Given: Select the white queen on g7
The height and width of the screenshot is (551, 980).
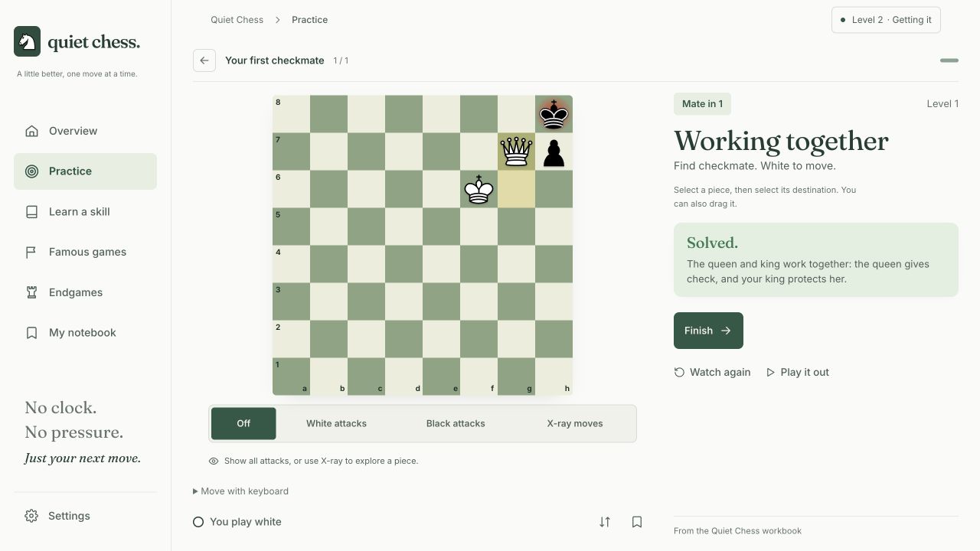Looking at the screenshot, I should (x=516, y=152).
